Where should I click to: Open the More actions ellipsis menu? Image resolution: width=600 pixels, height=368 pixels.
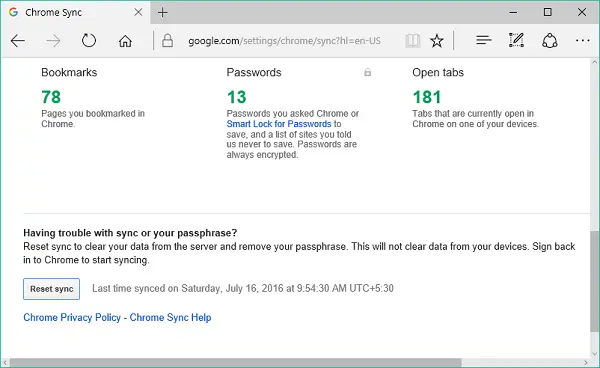(x=582, y=40)
